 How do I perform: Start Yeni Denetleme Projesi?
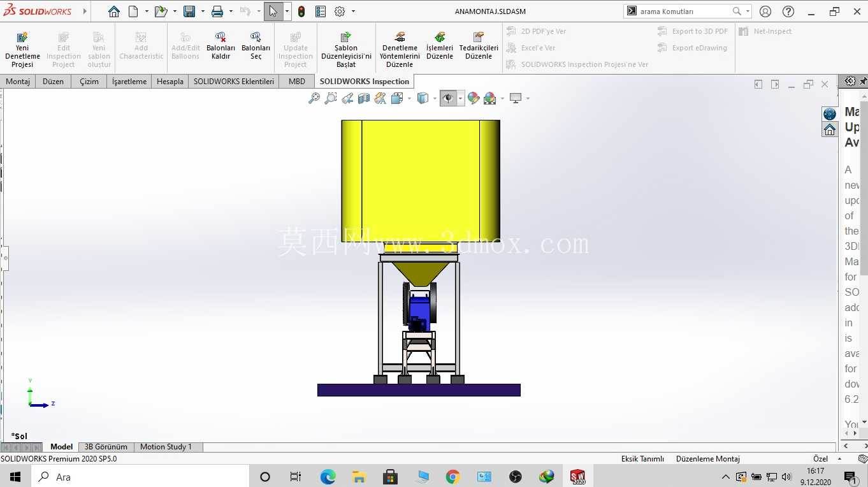[22, 50]
